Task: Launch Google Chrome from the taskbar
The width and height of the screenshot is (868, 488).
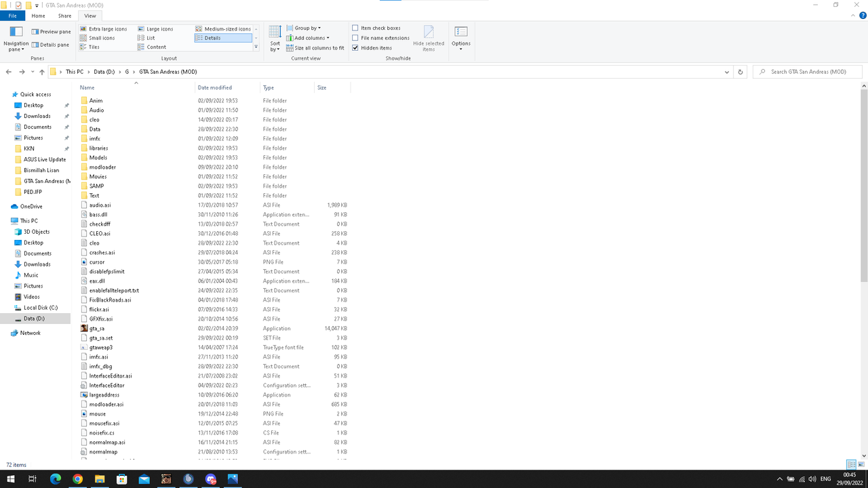Action: 78,479
